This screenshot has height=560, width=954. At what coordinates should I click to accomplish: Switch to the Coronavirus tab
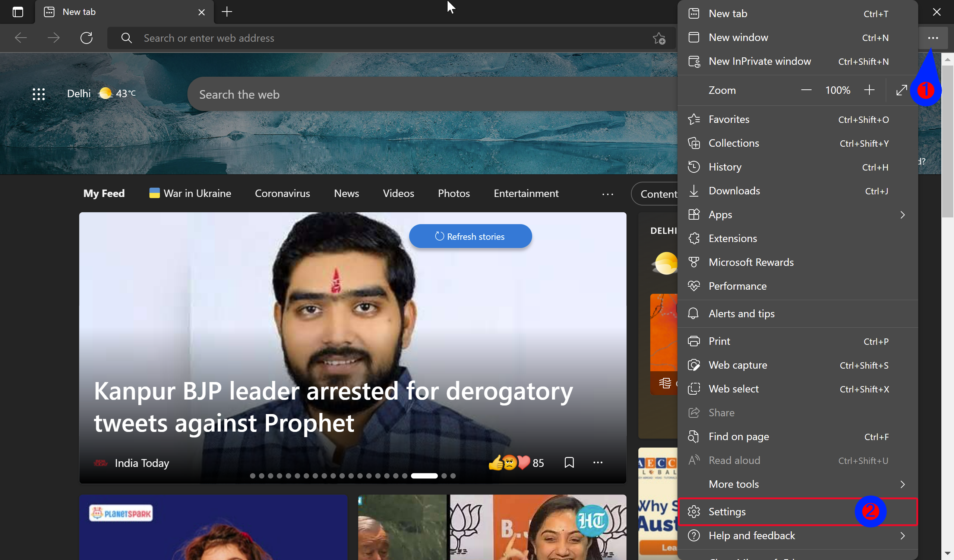tap(282, 193)
